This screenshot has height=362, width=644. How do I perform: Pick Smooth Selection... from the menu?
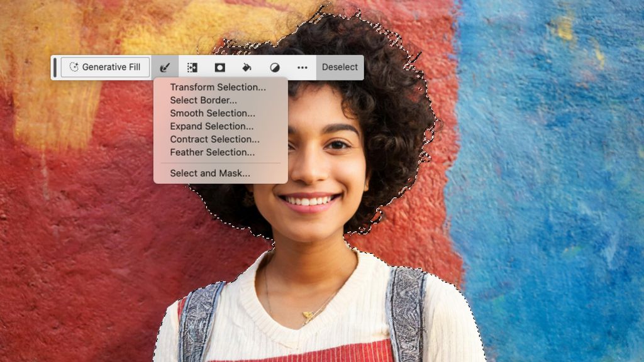213,113
